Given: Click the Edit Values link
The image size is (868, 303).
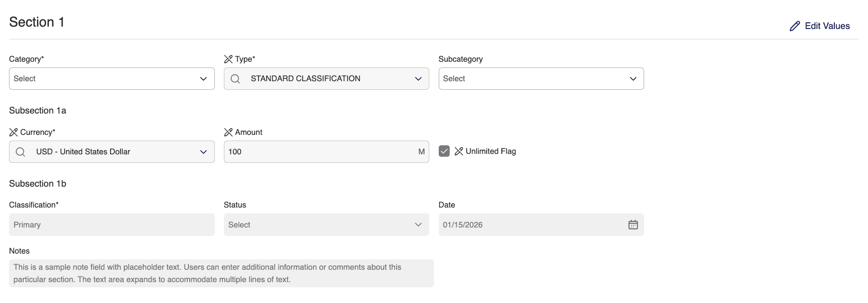Looking at the screenshot, I should [827, 26].
